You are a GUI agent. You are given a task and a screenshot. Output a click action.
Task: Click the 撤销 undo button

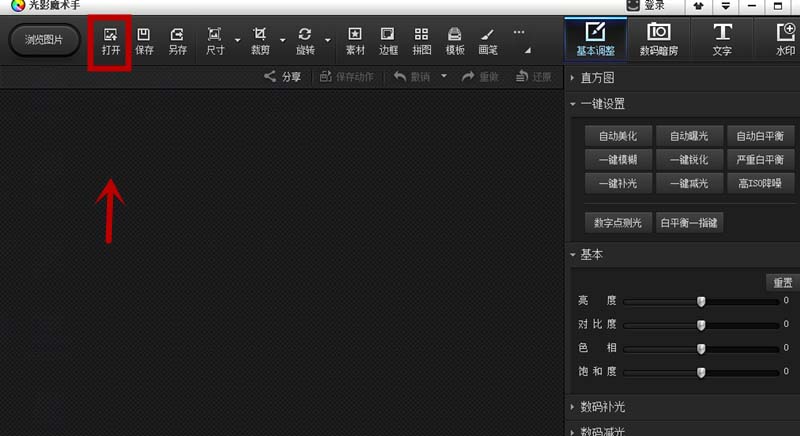pos(412,77)
